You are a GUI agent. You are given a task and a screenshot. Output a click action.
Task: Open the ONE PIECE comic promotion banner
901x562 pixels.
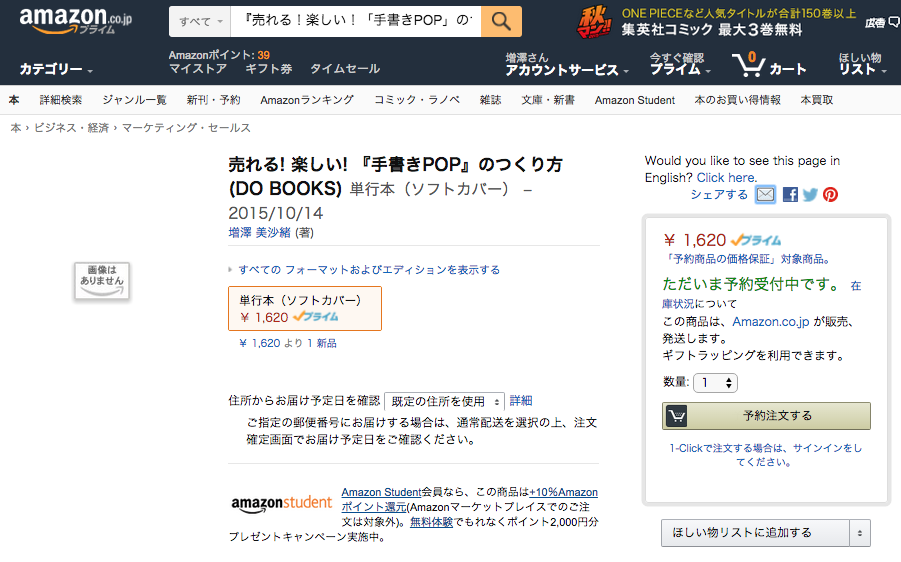point(716,22)
